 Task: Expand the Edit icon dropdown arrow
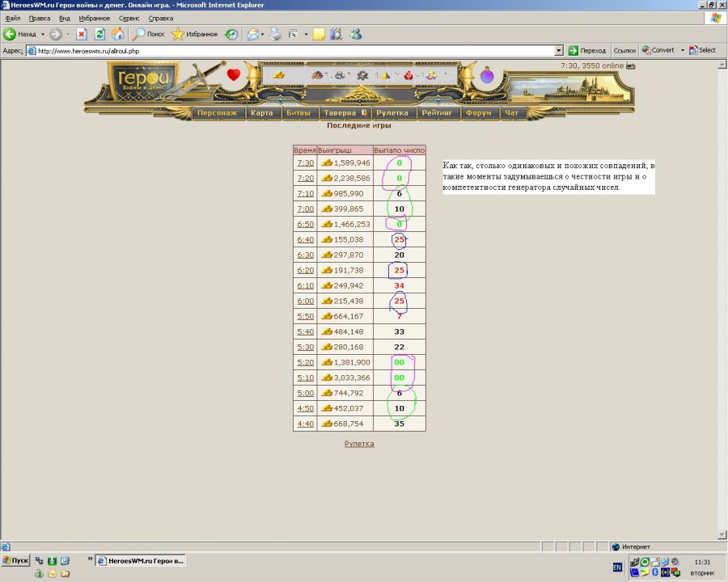coord(306,34)
